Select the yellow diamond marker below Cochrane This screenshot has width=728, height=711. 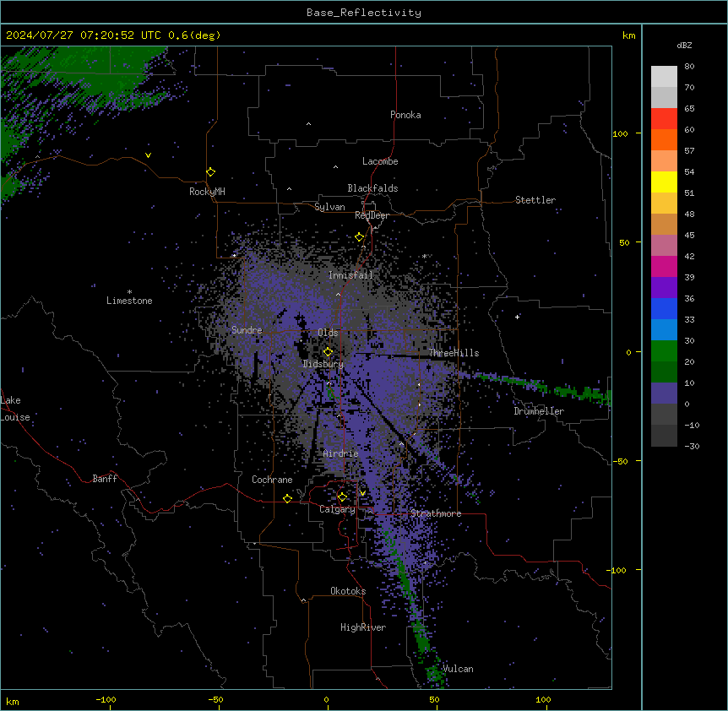point(287,498)
